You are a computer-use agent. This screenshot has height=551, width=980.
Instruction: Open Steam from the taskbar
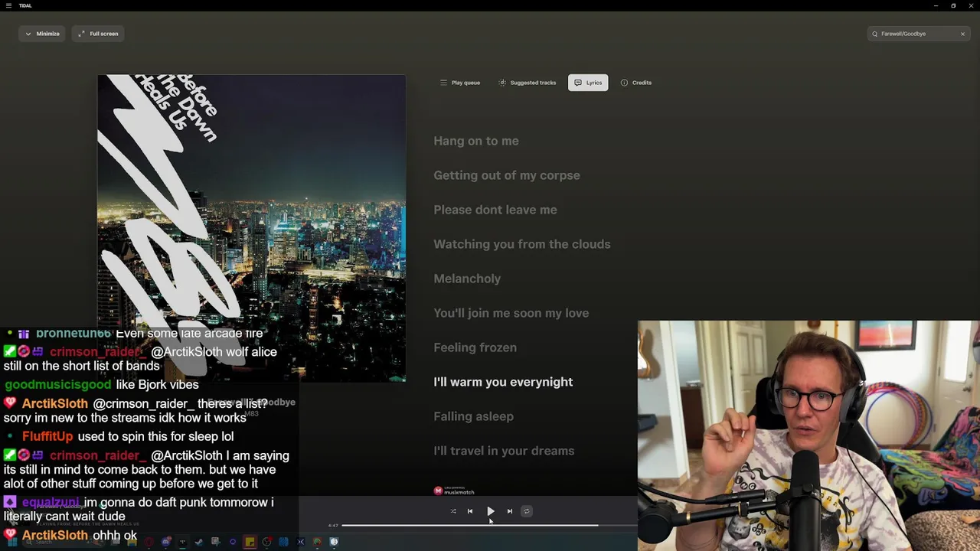(x=199, y=542)
